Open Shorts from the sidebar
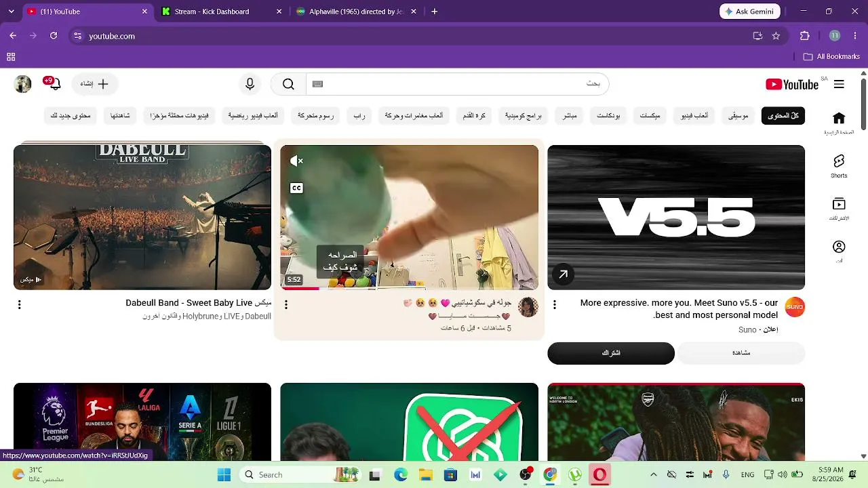The height and width of the screenshot is (488, 868). tap(839, 165)
